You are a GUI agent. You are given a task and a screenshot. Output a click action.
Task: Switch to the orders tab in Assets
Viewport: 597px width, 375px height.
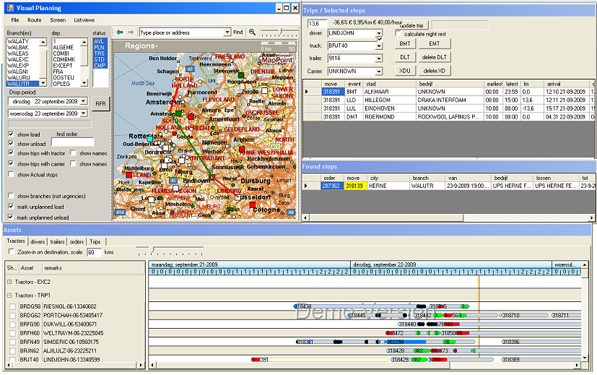(x=77, y=242)
